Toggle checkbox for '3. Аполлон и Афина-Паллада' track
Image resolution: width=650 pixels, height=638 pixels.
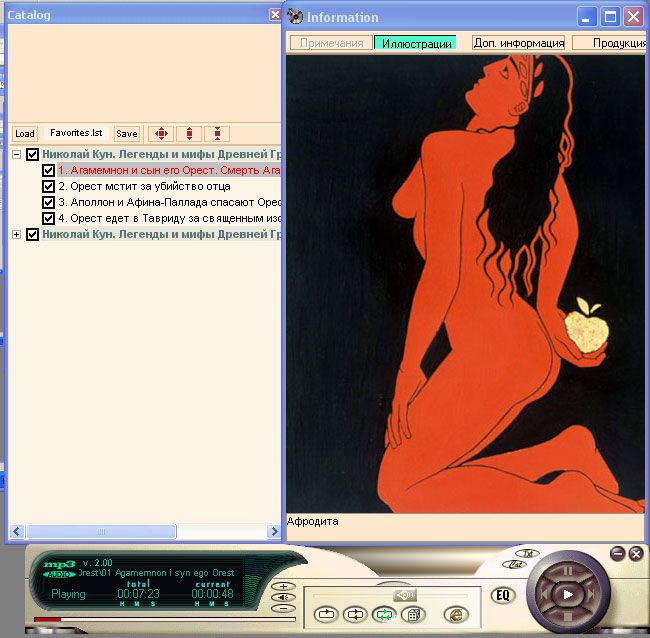click(x=48, y=202)
